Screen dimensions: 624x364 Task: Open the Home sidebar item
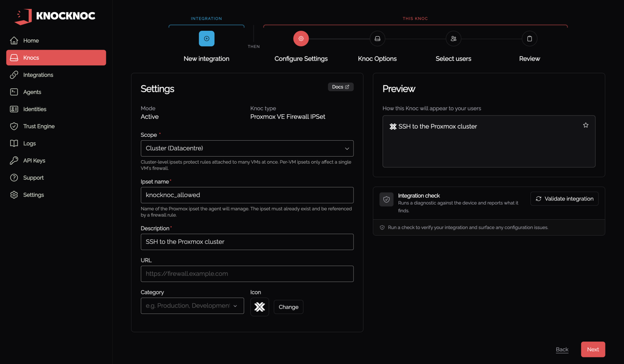coord(56,40)
